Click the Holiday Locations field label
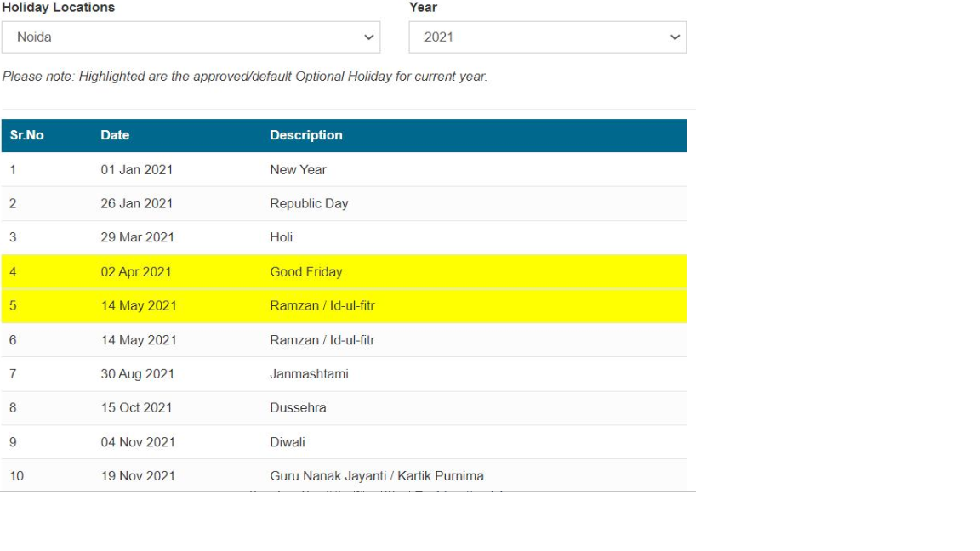980x551 pixels. tap(59, 8)
